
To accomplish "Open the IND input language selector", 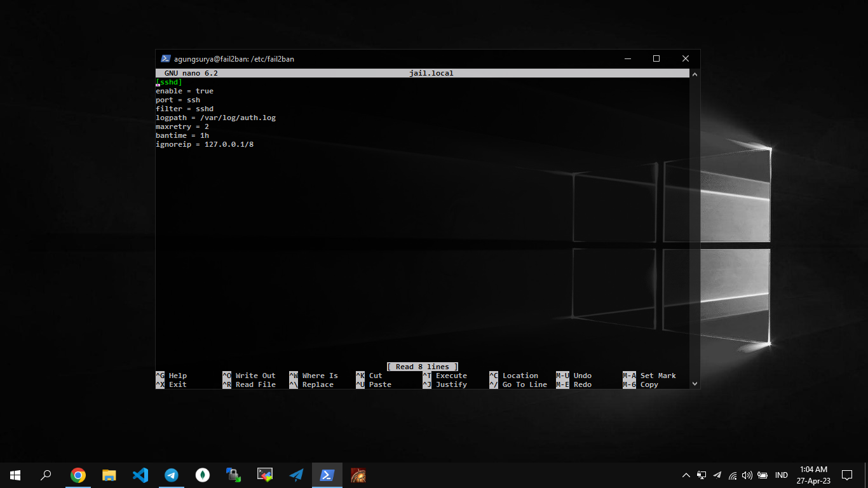I will pyautogui.click(x=782, y=475).
